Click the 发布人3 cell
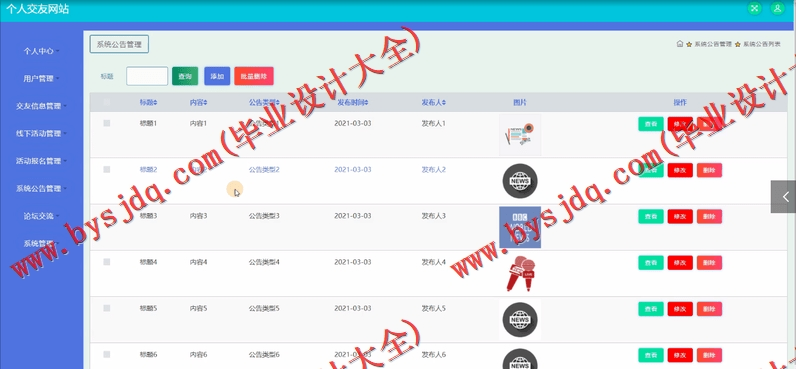796x369 pixels. coord(434,216)
